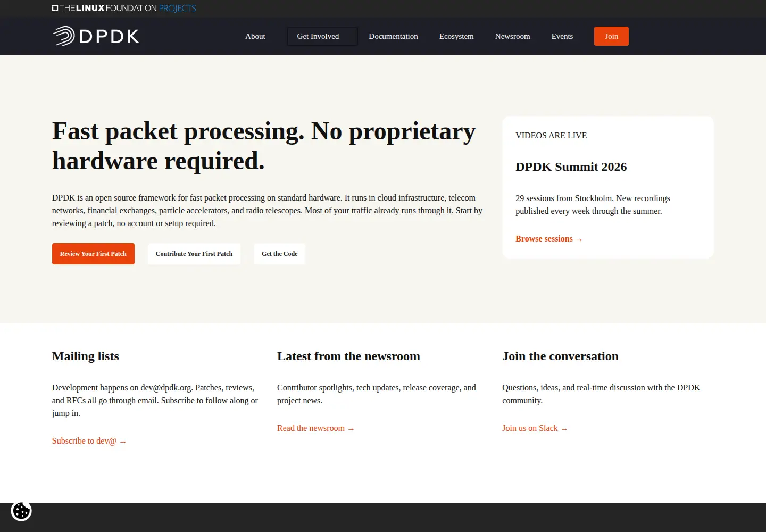Open the Get Involved menu

[322, 36]
